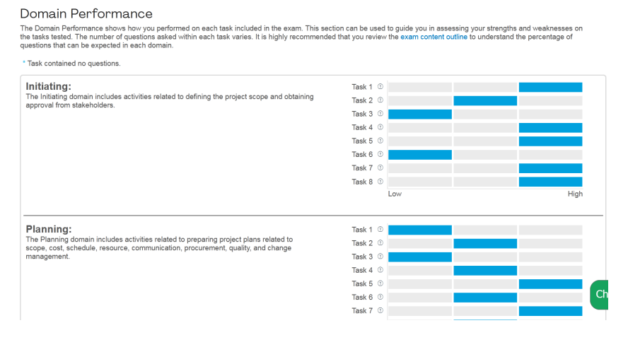Viewport: 628px width, 364px height.
Task: Click Initiating Task 1 blue performance bar
Action: [x=551, y=87]
